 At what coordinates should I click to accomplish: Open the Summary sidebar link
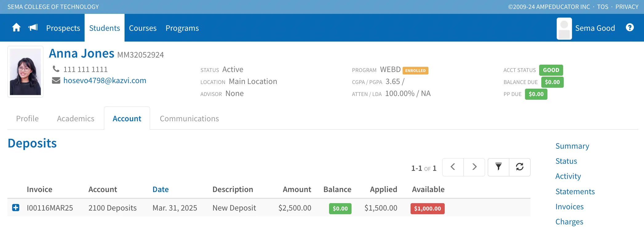coord(572,146)
